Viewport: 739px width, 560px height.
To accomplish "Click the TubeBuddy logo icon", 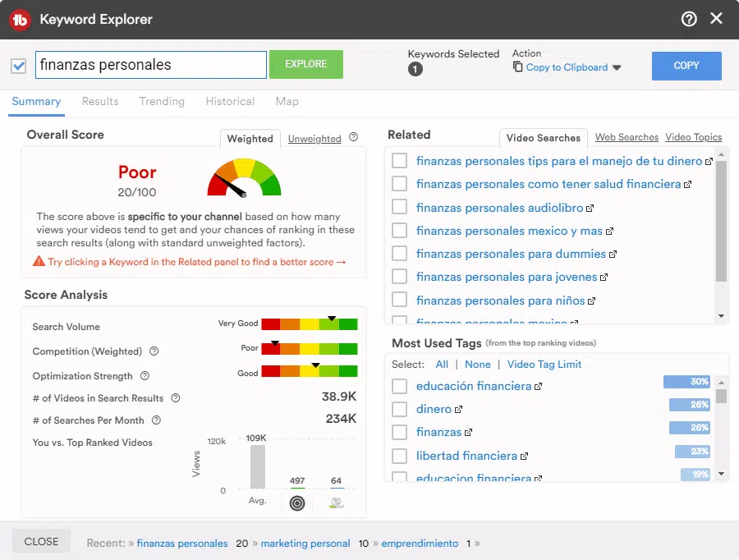I will (x=20, y=20).
